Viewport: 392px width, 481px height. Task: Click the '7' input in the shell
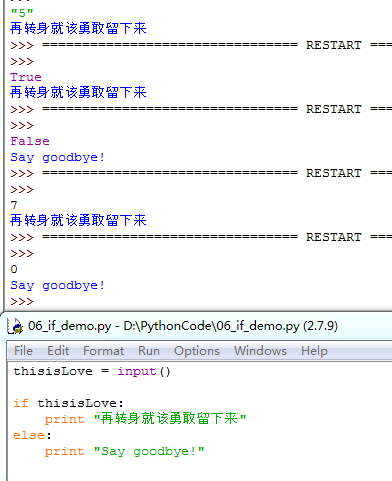14,205
